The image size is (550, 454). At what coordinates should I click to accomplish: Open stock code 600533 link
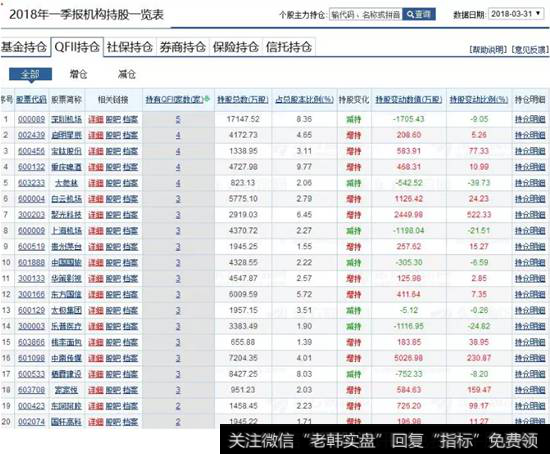coord(32,374)
